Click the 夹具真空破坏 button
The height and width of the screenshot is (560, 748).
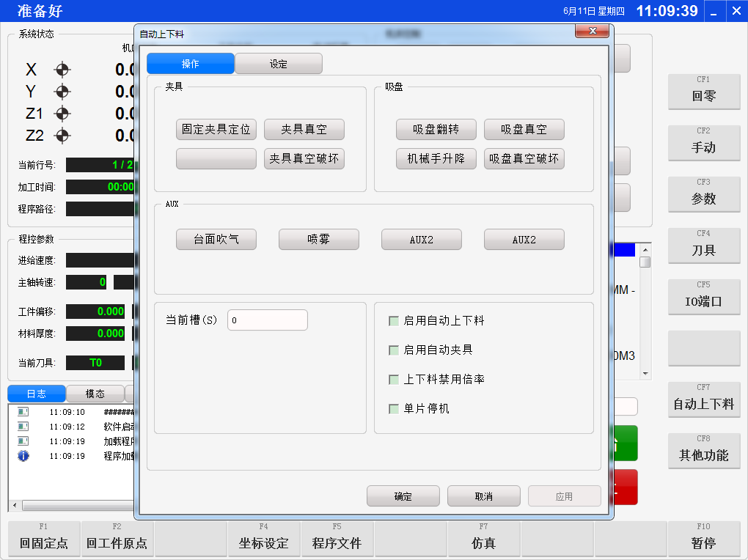coord(304,159)
